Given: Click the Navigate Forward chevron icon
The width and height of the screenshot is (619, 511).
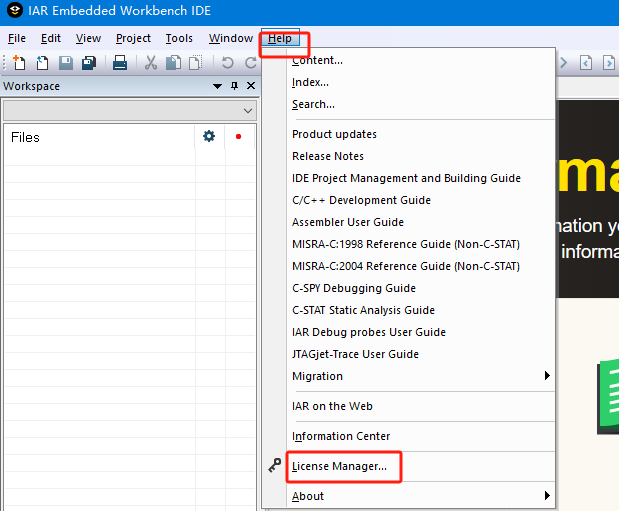Looking at the screenshot, I should coord(564,63).
